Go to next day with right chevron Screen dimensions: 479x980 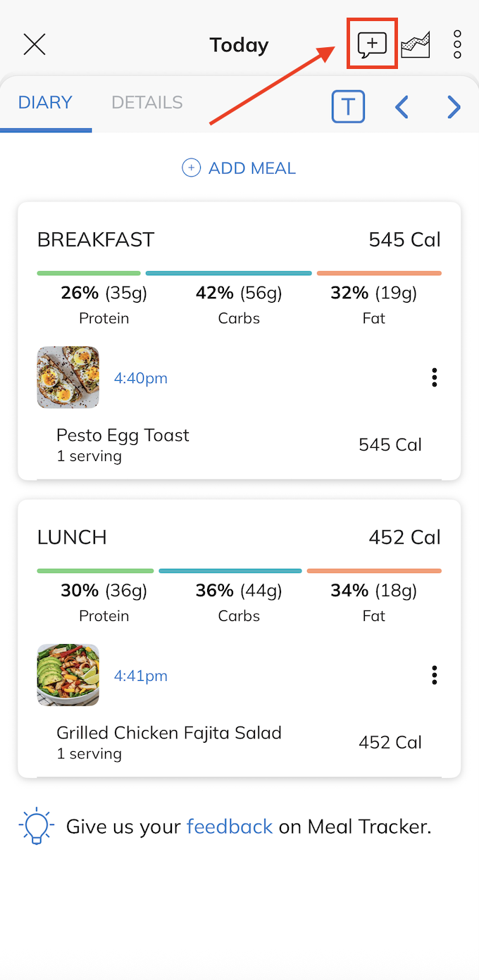454,107
